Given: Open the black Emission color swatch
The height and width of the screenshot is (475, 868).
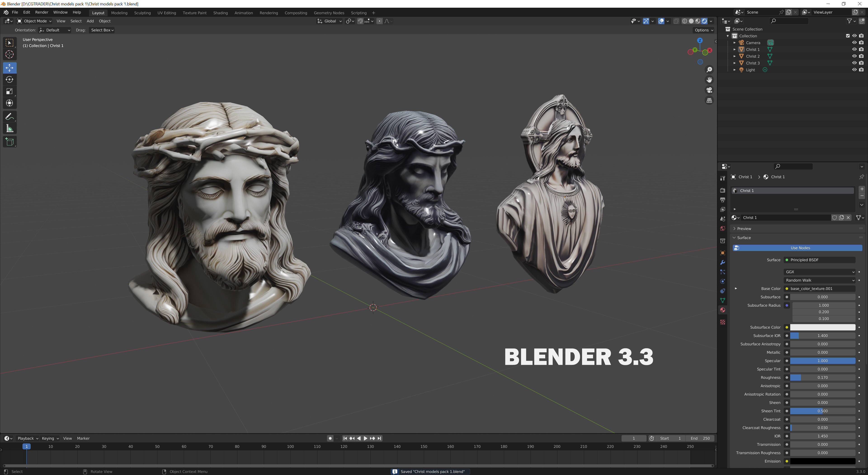Looking at the screenshot, I should pos(823,461).
